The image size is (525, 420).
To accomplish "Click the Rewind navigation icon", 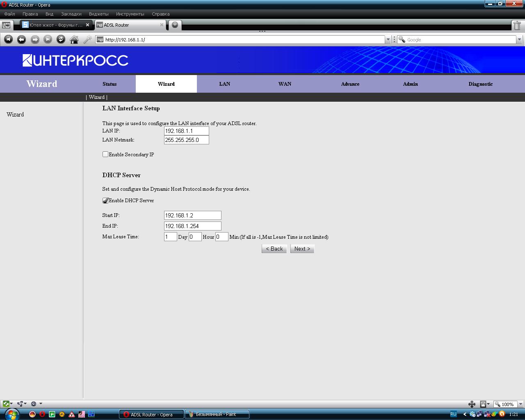I will [x=8, y=39].
